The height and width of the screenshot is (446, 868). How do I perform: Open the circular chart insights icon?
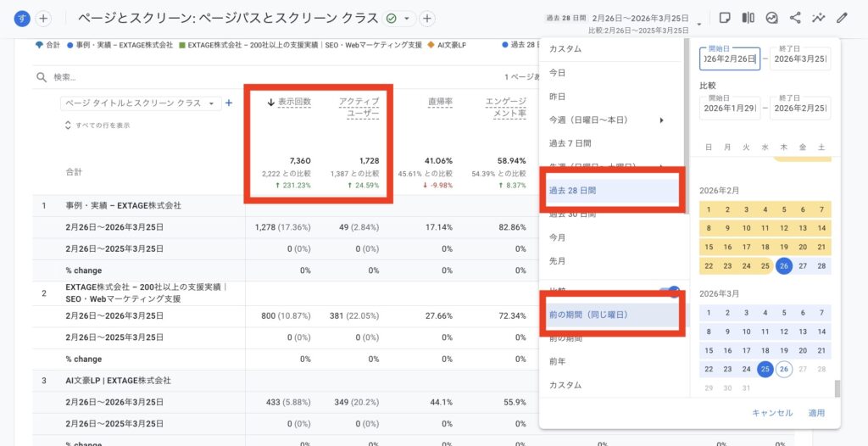coord(771,18)
